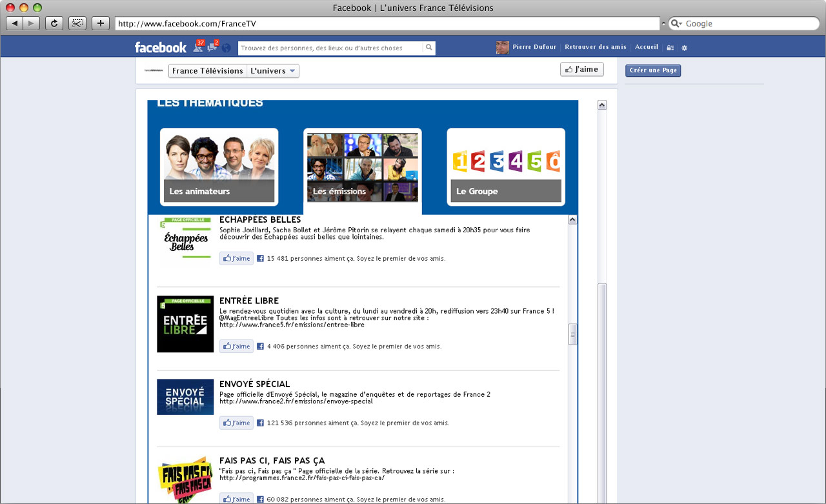The width and height of the screenshot is (826, 504).
Task: Click the programmes.france2.fr fais-pas-ci URL text
Action: coord(302,478)
